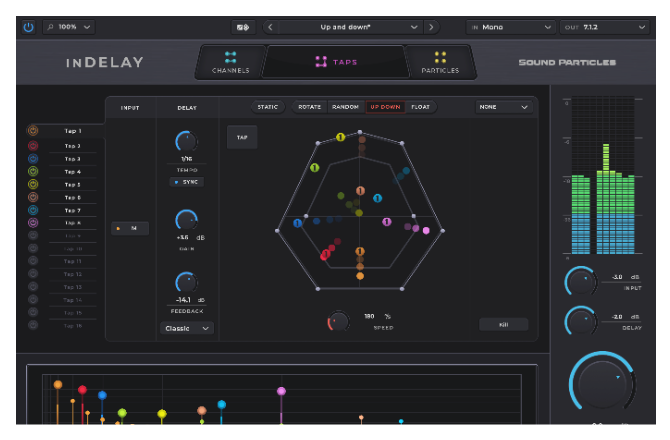Image resolution: width=670 pixels, height=440 pixels.
Task: Select the Tap 3 row
Action: coord(72,158)
